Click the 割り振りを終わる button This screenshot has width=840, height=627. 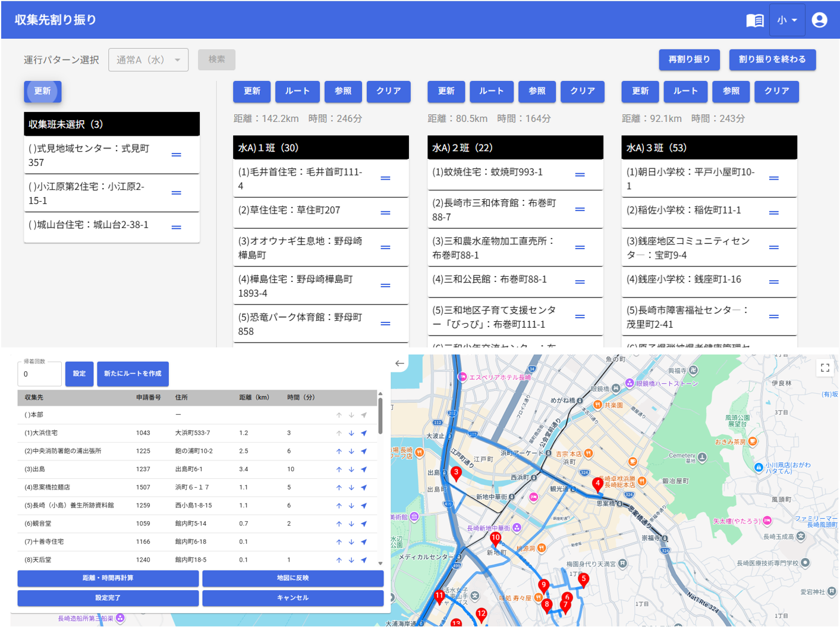coord(772,59)
